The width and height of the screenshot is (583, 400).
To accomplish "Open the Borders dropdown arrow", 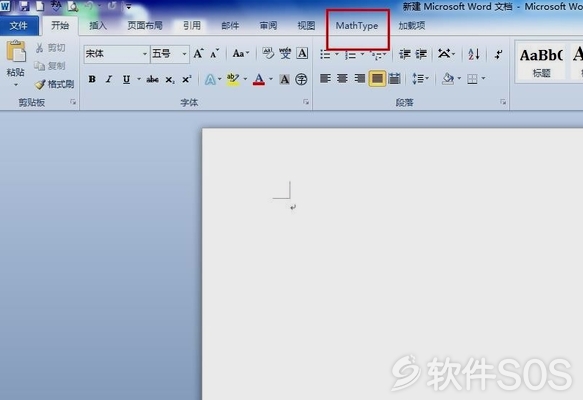I will 483,78.
